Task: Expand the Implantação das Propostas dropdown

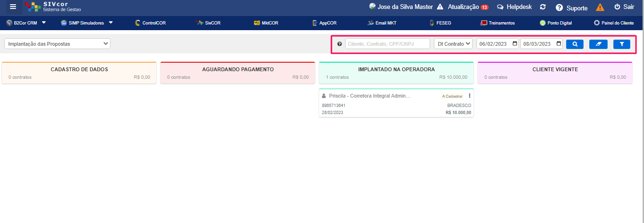Action: coord(57,44)
